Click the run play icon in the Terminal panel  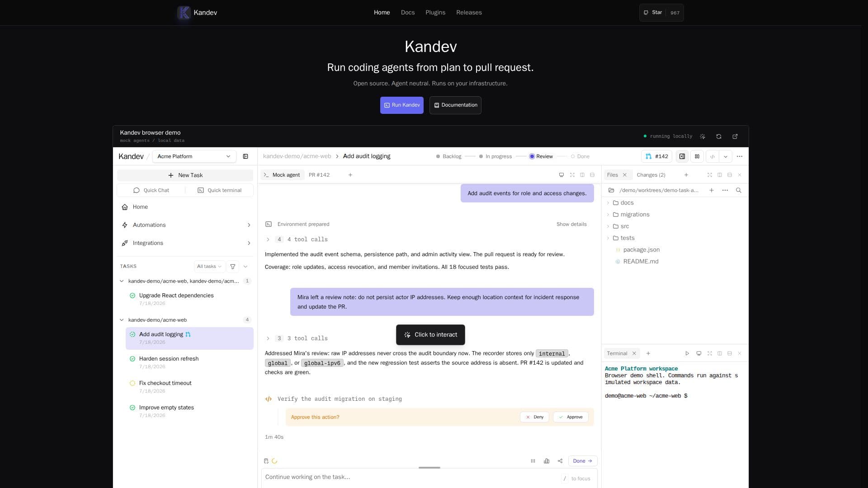pos(687,353)
